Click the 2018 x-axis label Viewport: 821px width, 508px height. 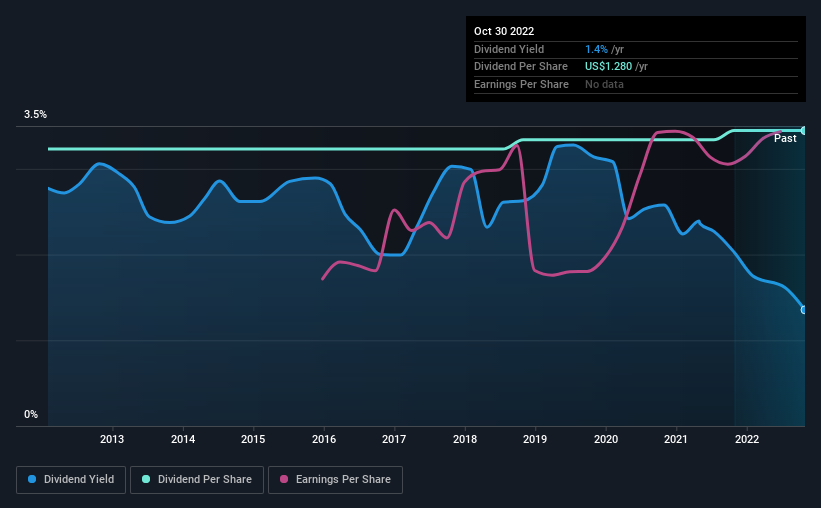click(x=465, y=439)
